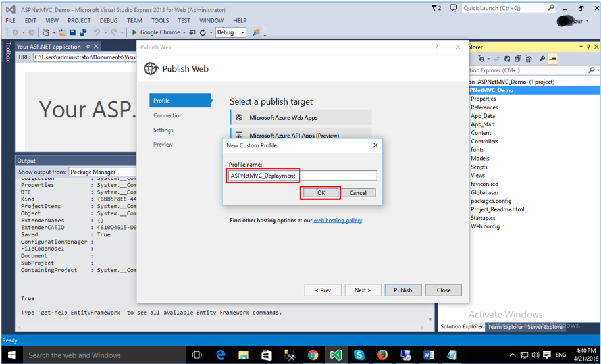Switch to the Team Explorer tab
Viewport: 601px width, 364px height.
point(505,327)
